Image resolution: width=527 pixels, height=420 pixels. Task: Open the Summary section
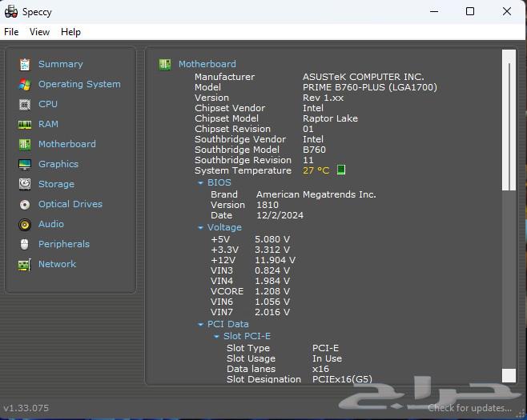[x=61, y=64]
